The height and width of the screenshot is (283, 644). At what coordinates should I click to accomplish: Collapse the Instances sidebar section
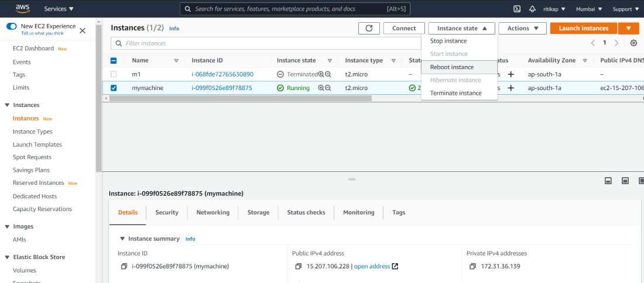pyautogui.click(x=7, y=105)
